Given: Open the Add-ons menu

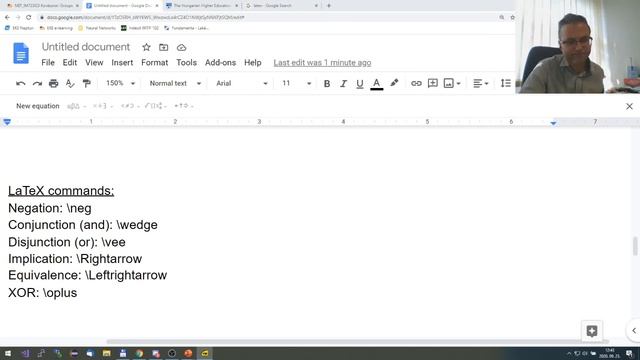Looking at the screenshot, I should (220, 62).
